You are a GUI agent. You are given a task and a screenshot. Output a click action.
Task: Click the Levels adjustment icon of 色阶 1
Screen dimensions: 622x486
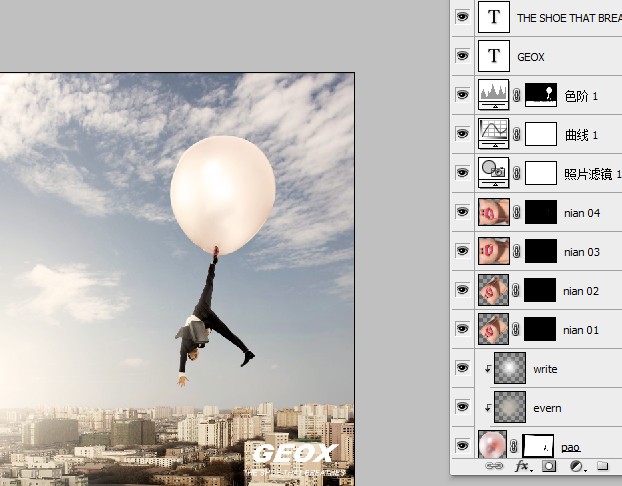493,94
